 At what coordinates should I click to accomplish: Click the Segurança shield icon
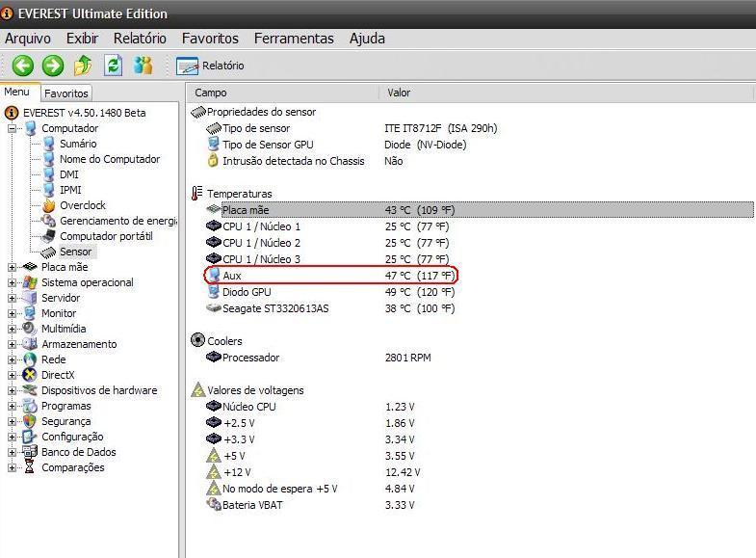click(30, 421)
